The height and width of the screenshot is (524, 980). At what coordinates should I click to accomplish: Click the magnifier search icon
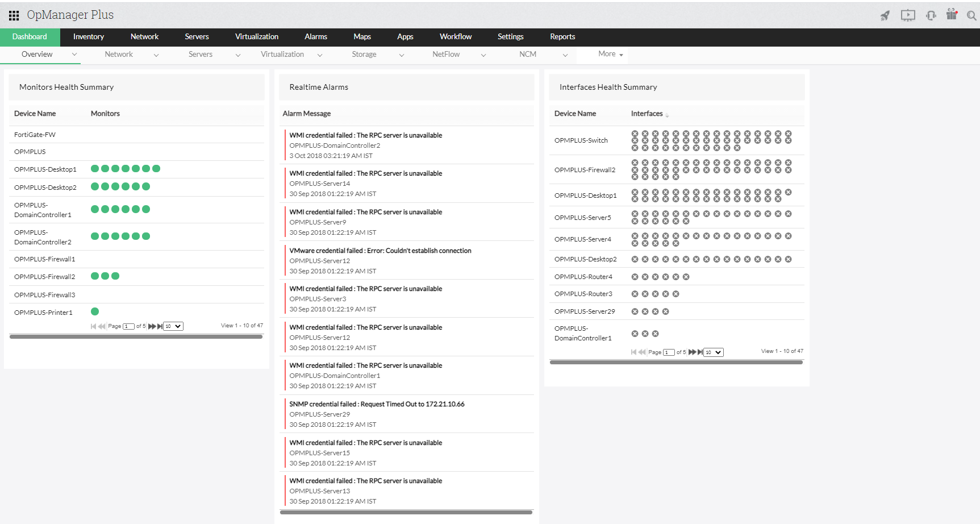tap(971, 15)
